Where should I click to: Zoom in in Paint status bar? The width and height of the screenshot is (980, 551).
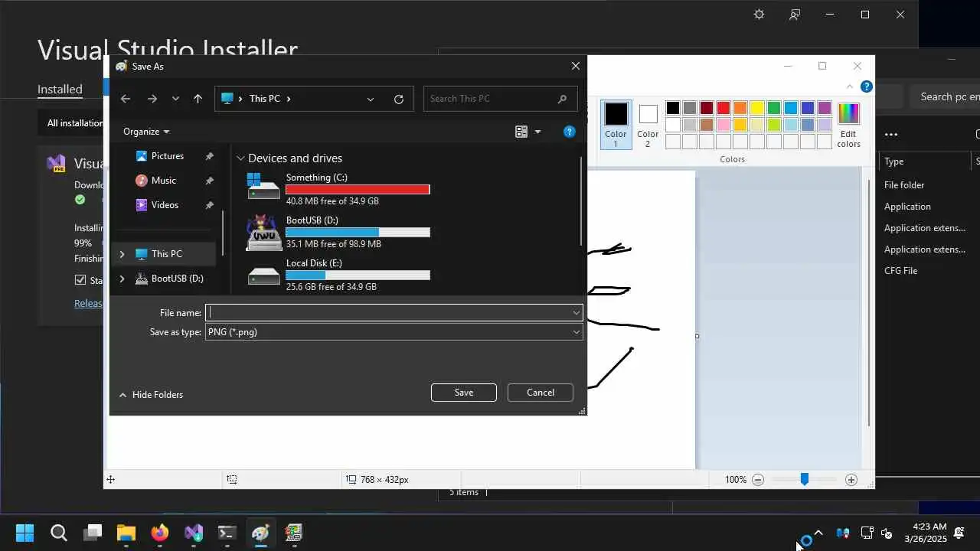[851, 480]
